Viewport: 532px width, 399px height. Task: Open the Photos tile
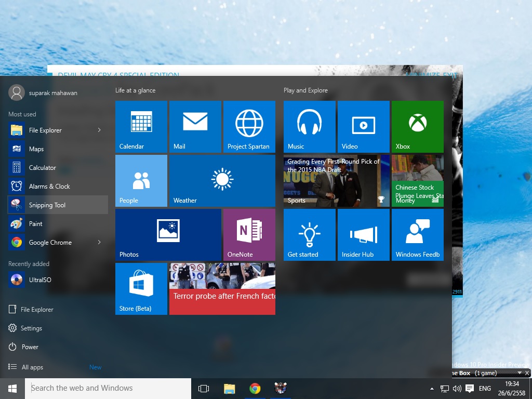pos(168,234)
